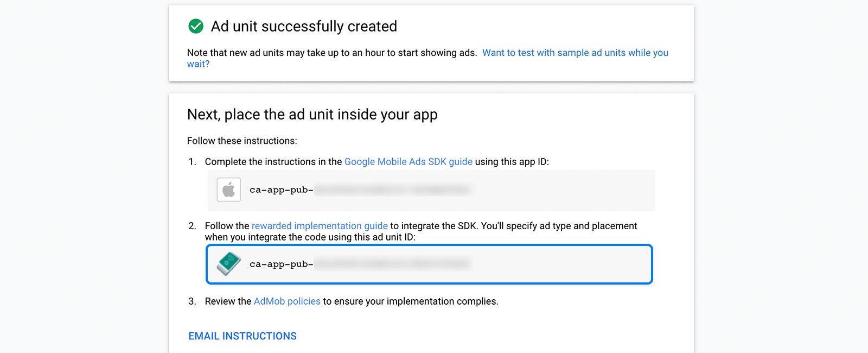Image resolution: width=868 pixels, height=353 pixels.
Task: Click the rewarded ad unit ticket icon
Action: (x=228, y=264)
